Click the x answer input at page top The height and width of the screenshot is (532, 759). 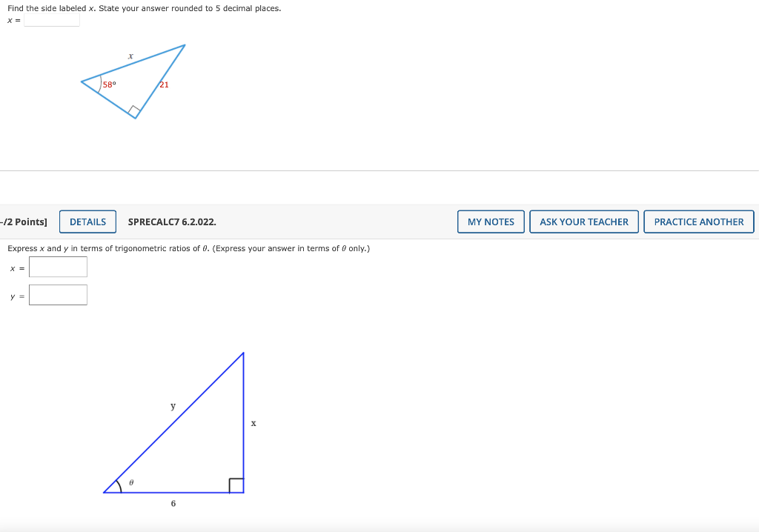pos(51,20)
